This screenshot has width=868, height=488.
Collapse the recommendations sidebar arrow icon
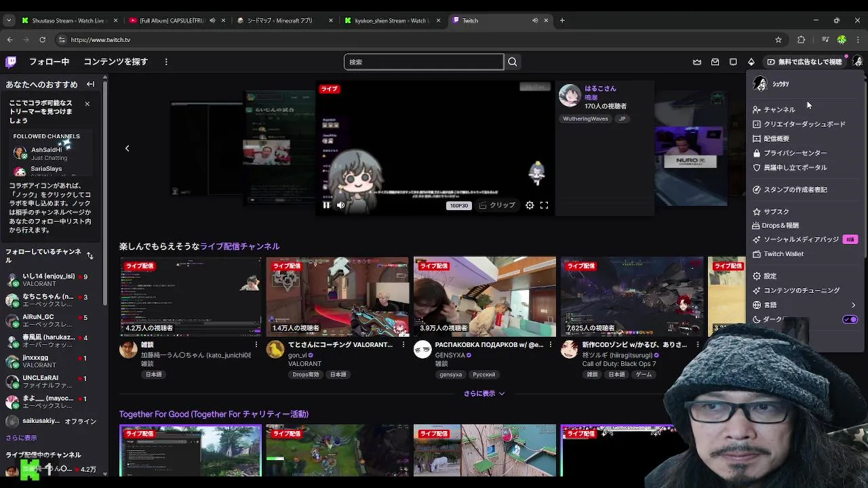click(90, 85)
